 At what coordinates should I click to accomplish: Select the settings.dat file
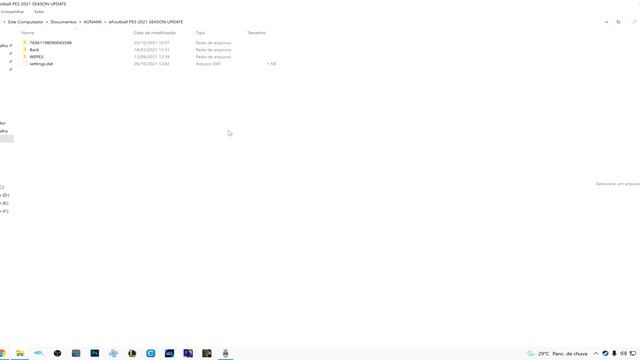(41, 64)
